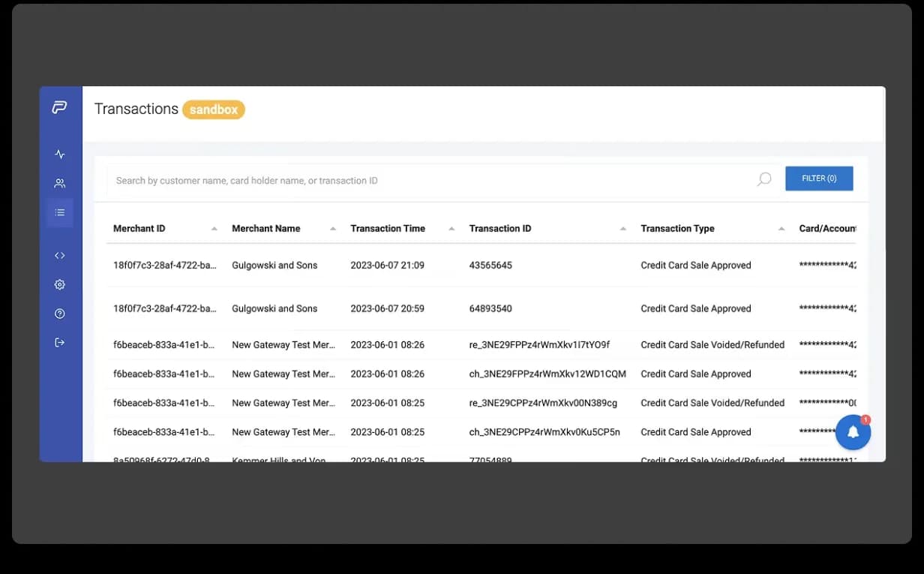924x574 pixels.
Task: Click the Transaction Type column header
Action: tap(677, 229)
